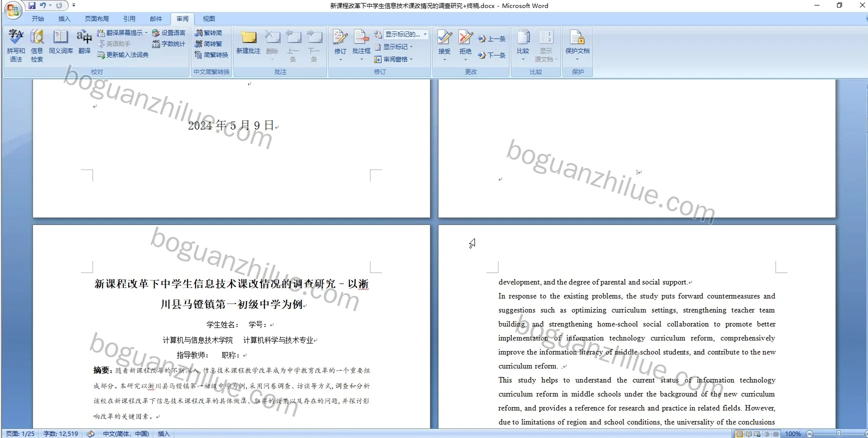Expand the Balloons (批注框) dropdown

pos(361,59)
